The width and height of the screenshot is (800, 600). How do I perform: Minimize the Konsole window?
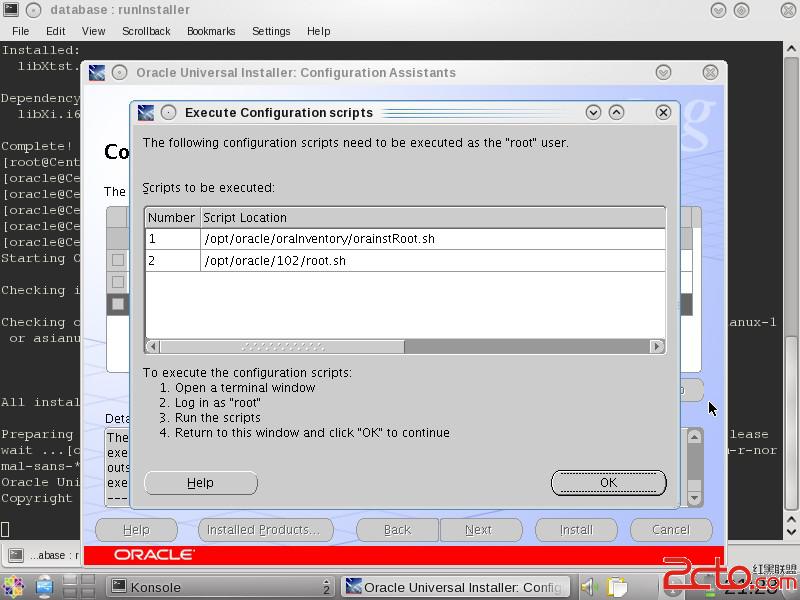click(718, 10)
